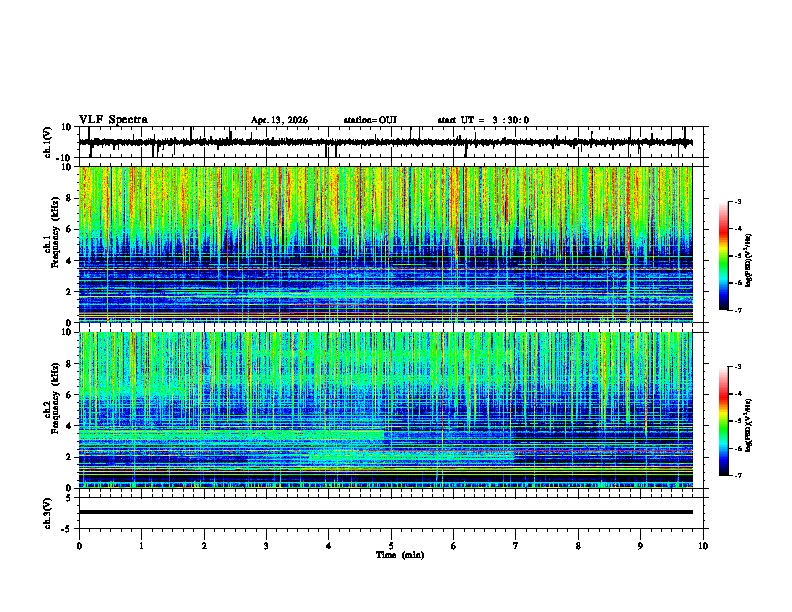Click the ch.1 spectrogram color scale bar
The height and width of the screenshot is (612, 792).
724,256
